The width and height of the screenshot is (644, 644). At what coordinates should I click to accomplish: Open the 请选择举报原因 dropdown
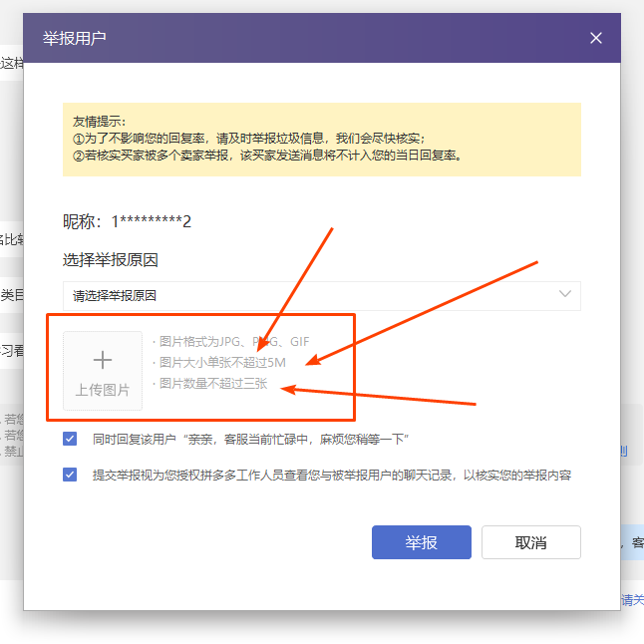coord(322,296)
